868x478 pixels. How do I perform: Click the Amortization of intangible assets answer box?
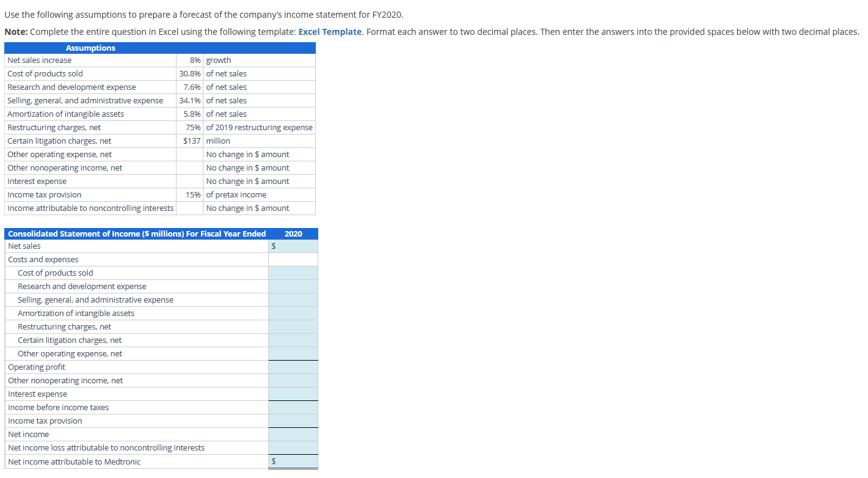point(293,313)
